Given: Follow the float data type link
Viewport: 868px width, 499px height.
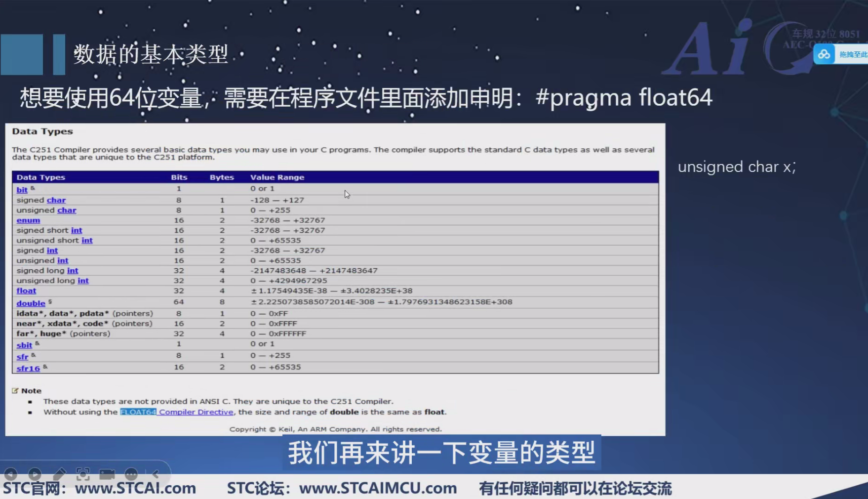Looking at the screenshot, I should [26, 291].
